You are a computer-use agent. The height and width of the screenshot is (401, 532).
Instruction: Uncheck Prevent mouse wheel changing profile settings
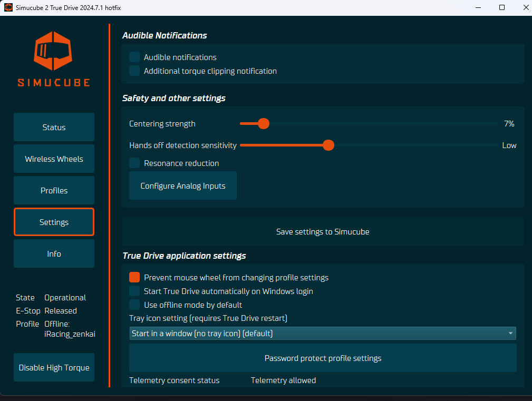tap(135, 277)
